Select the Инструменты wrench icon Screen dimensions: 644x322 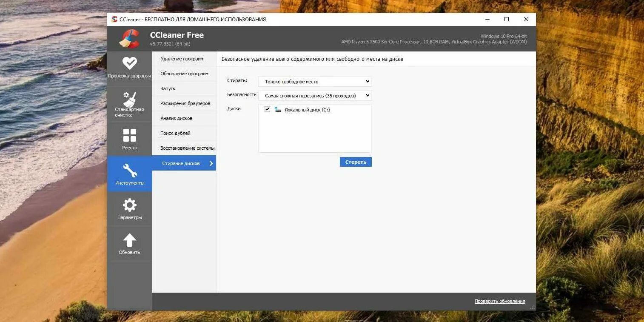click(129, 171)
